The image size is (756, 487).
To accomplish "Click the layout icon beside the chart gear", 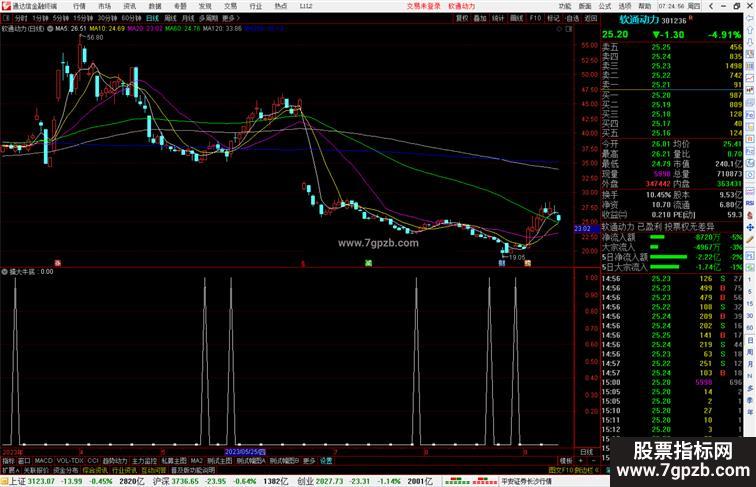I will (569, 29).
